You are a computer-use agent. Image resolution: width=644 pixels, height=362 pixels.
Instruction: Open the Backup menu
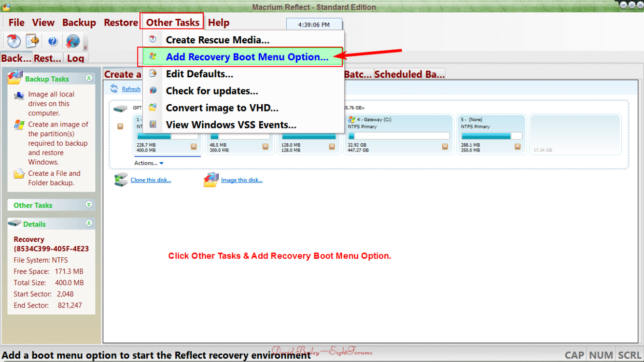pos(79,23)
